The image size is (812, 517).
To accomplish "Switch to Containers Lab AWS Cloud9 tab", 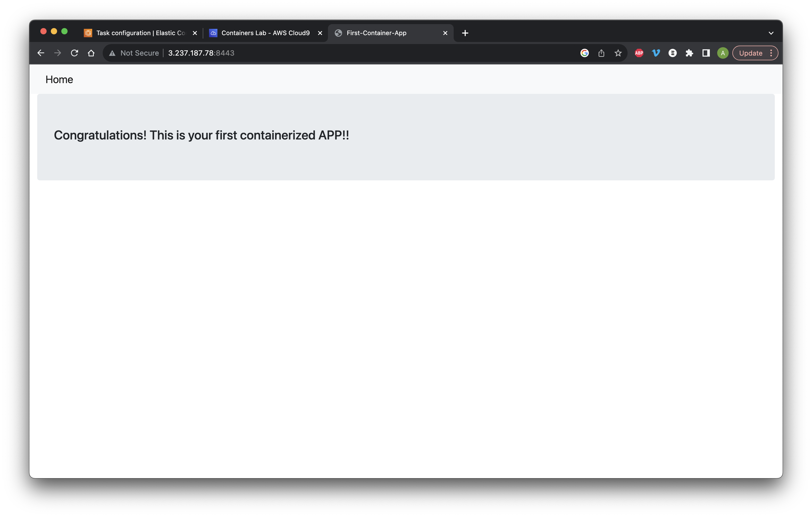I will [265, 33].
